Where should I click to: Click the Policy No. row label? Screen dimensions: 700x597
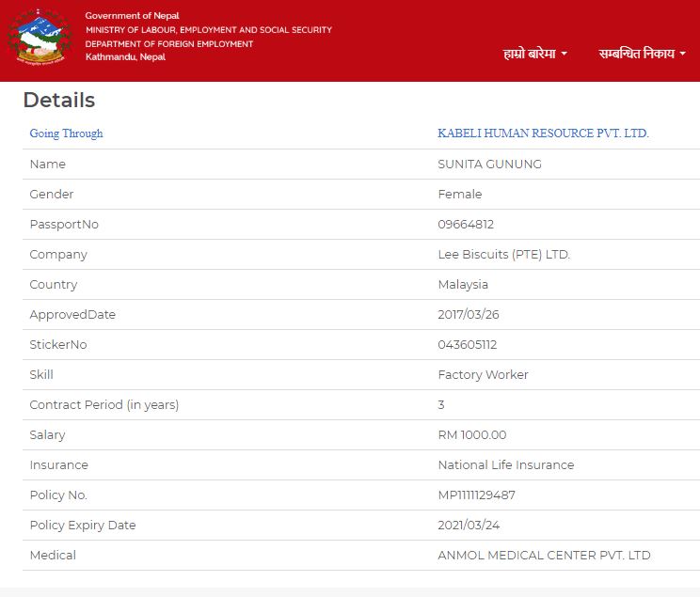click(x=58, y=495)
